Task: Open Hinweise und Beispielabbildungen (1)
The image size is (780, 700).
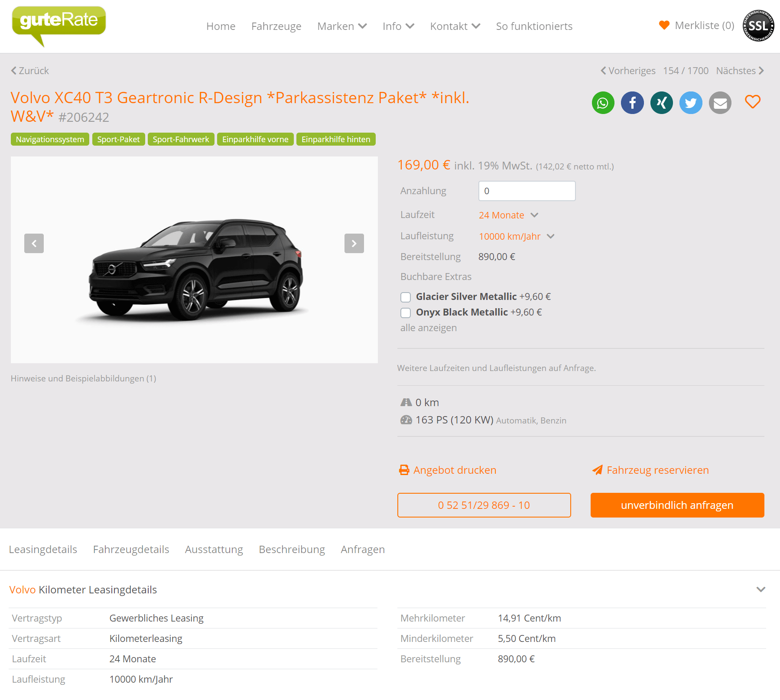Action: [x=83, y=378]
